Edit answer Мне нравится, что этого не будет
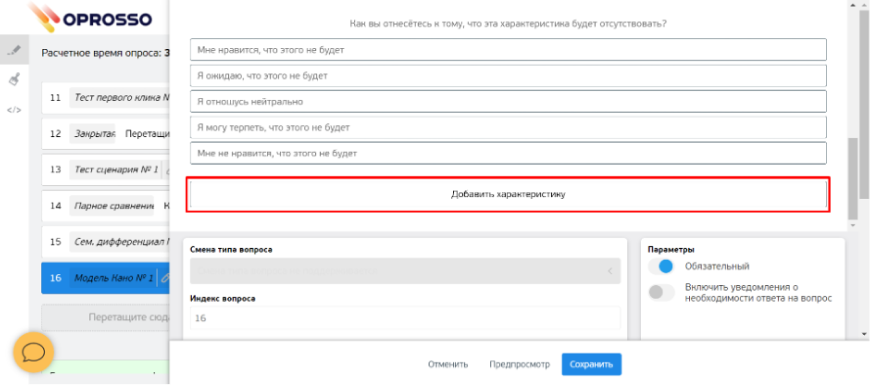The width and height of the screenshot is (870, 385). click(x=508, y=49)
